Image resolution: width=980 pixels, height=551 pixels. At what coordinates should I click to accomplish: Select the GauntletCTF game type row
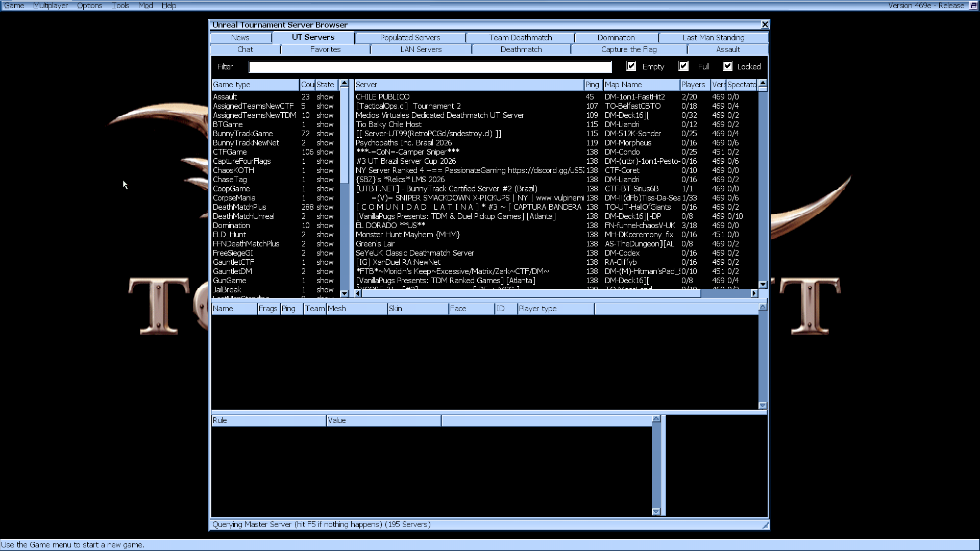(276, 262)
